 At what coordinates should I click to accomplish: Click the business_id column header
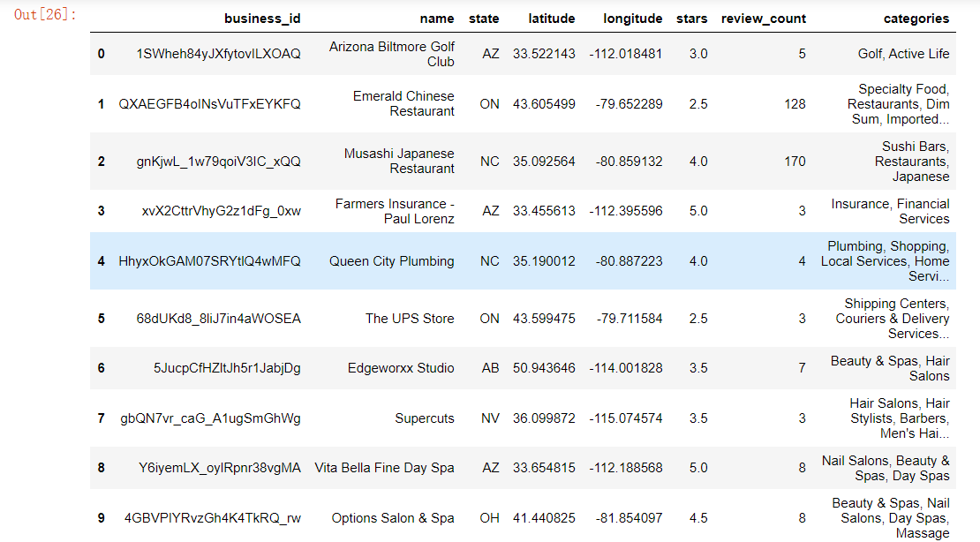point(262,18)
